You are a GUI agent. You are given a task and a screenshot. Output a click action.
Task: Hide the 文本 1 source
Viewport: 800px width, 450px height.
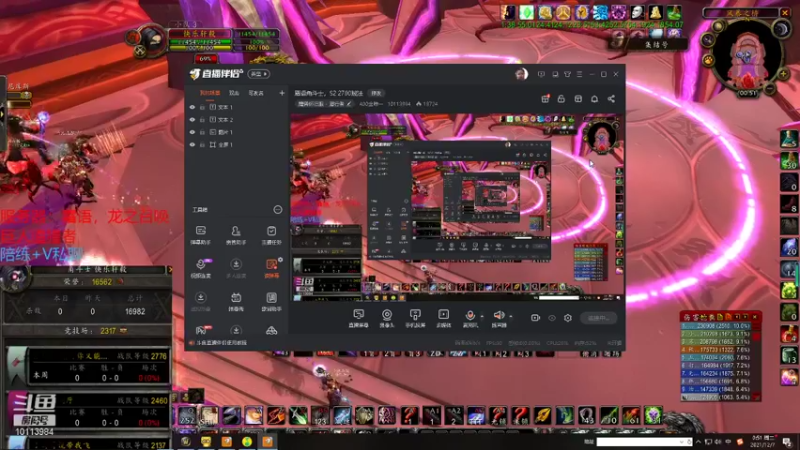[192, 107]
